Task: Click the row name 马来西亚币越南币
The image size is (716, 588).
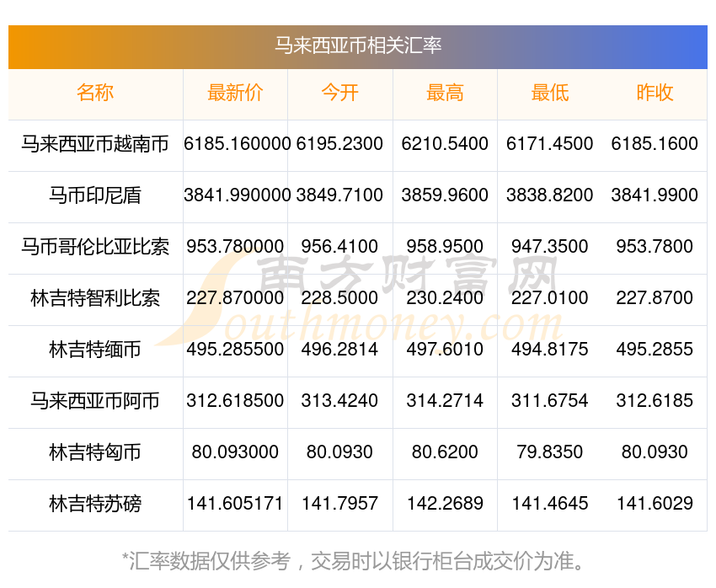Action: pos(95,144)
